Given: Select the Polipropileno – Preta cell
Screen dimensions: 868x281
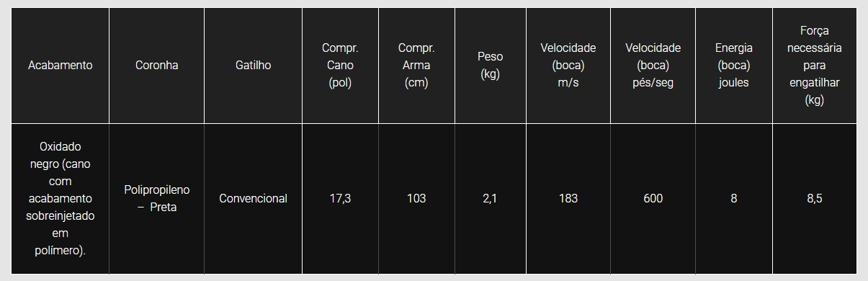Looking at the screenshot, I should [156, 198].
